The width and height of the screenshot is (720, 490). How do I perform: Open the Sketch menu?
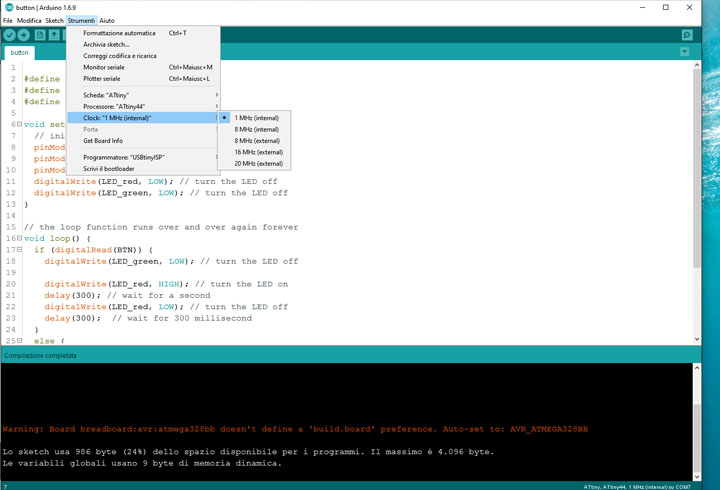54,21
